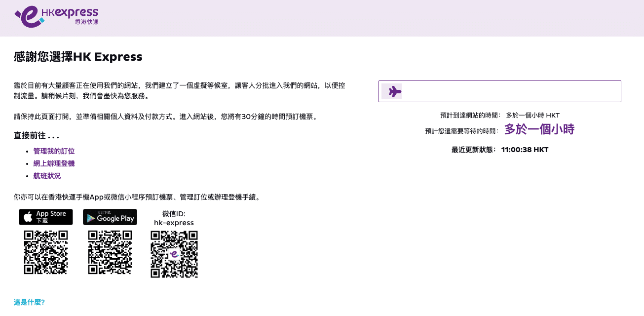Click the HK Express logo

(x=56, y=17)
